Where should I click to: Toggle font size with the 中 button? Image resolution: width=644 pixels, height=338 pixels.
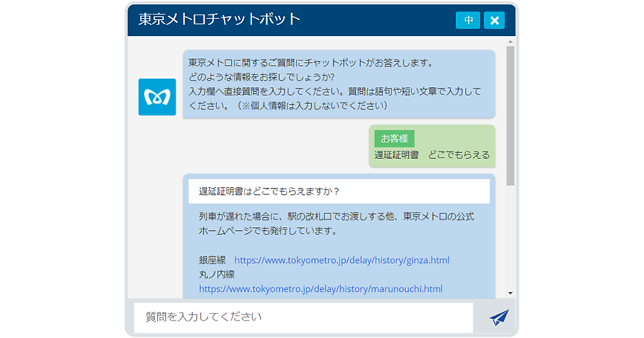[x=468, y=20]
